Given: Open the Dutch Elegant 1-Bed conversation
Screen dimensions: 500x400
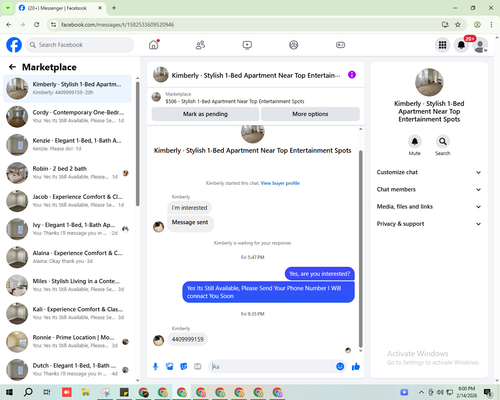Looking at the screenshot, I should click(67, 370).
